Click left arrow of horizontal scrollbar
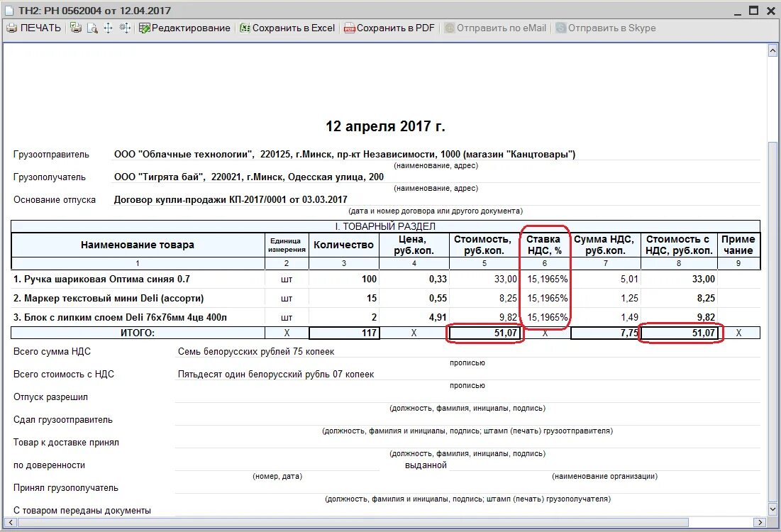 11,523
